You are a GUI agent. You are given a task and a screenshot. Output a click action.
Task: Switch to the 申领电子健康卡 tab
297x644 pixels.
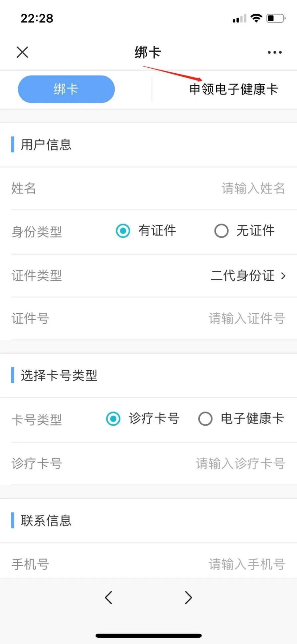233,89
